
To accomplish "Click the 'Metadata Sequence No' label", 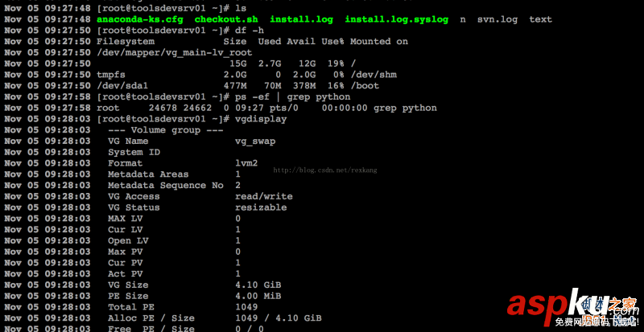I will [x=166, y=186].
